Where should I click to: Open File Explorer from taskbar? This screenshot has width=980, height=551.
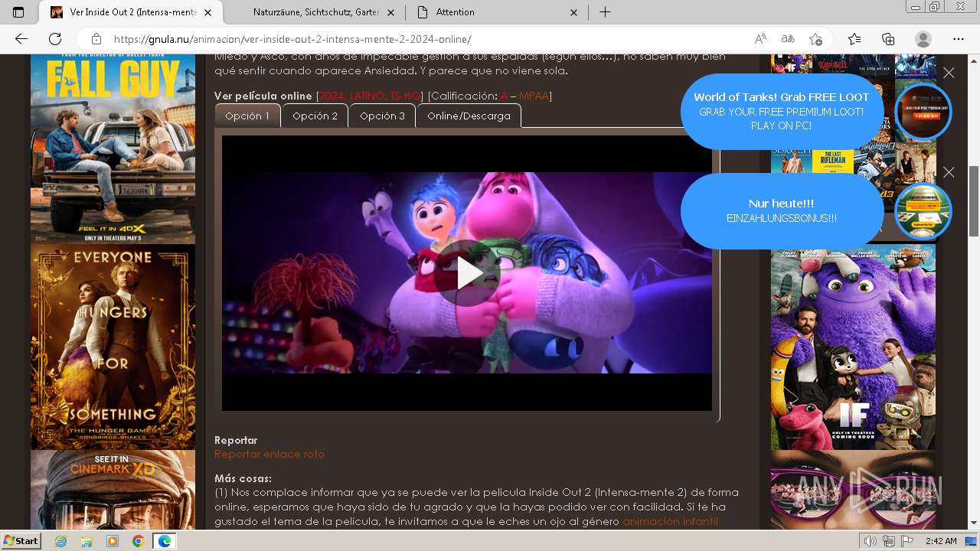(87, 541)
